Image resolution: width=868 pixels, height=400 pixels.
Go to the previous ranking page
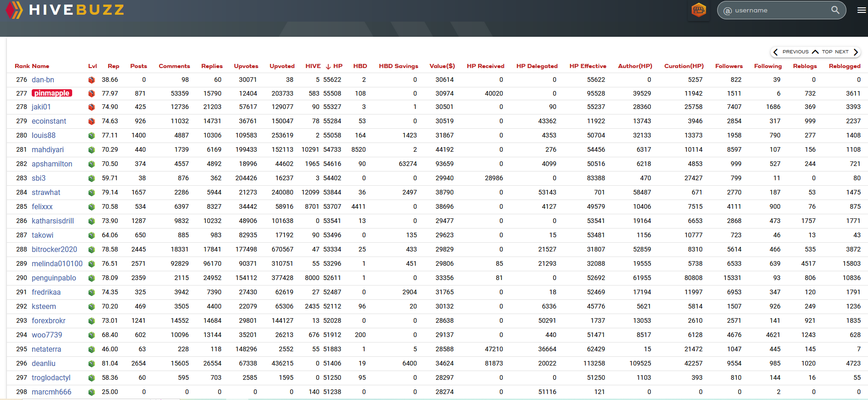(791, 52)
